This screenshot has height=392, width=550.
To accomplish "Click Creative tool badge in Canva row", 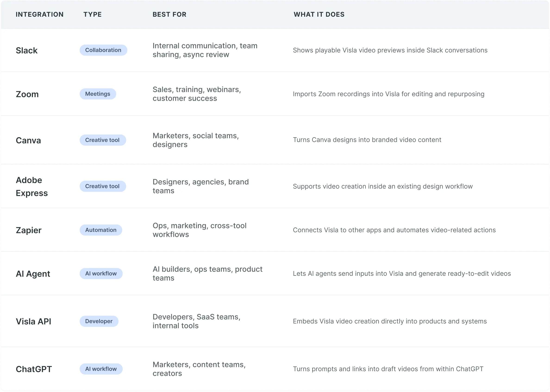I will point(103,140).
